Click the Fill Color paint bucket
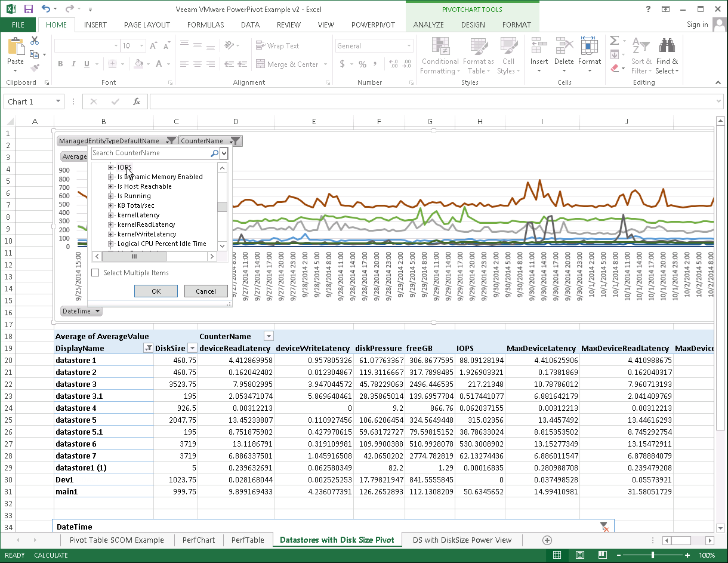This screenshot has height=563, width=728. 138,64
